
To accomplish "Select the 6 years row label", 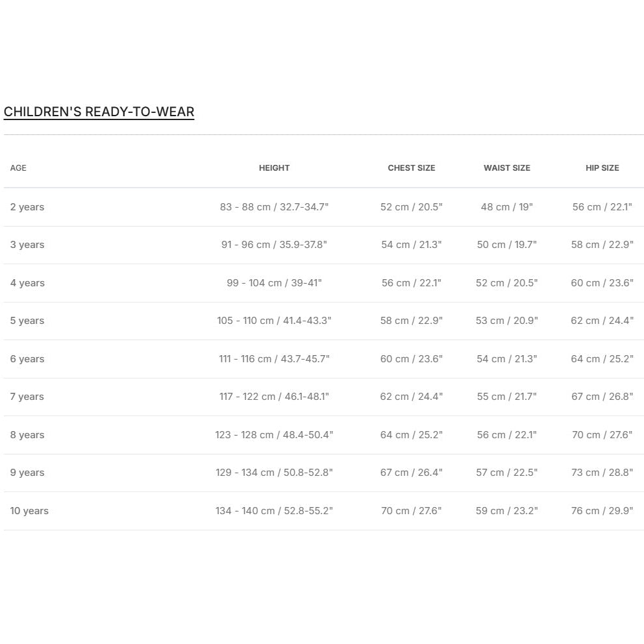I will click(27, 359).
